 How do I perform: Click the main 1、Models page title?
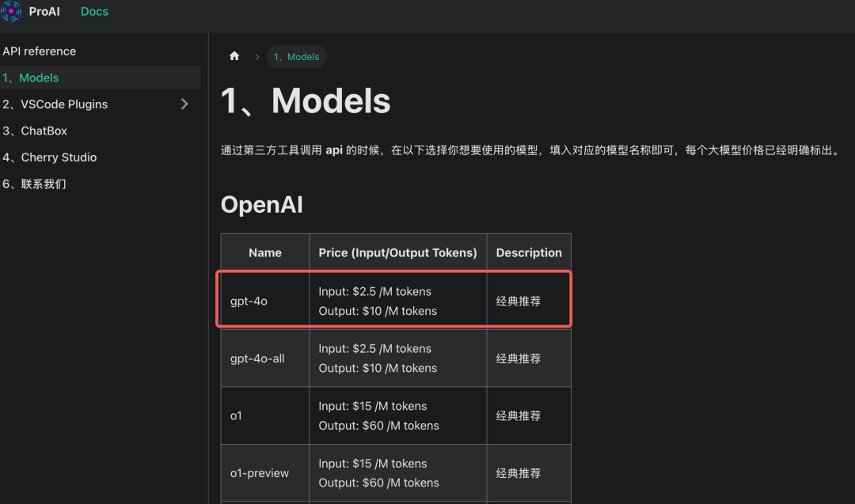[x=306, y=100]
